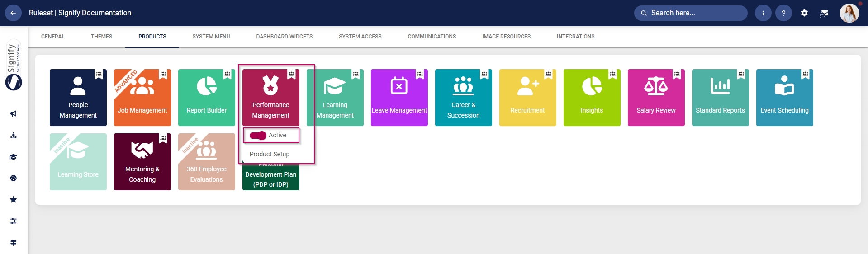This screenshot has height=254, width=868.
Task: Open the Career & Succession tile
Action: pyautogui.click(x=464, y=98)
